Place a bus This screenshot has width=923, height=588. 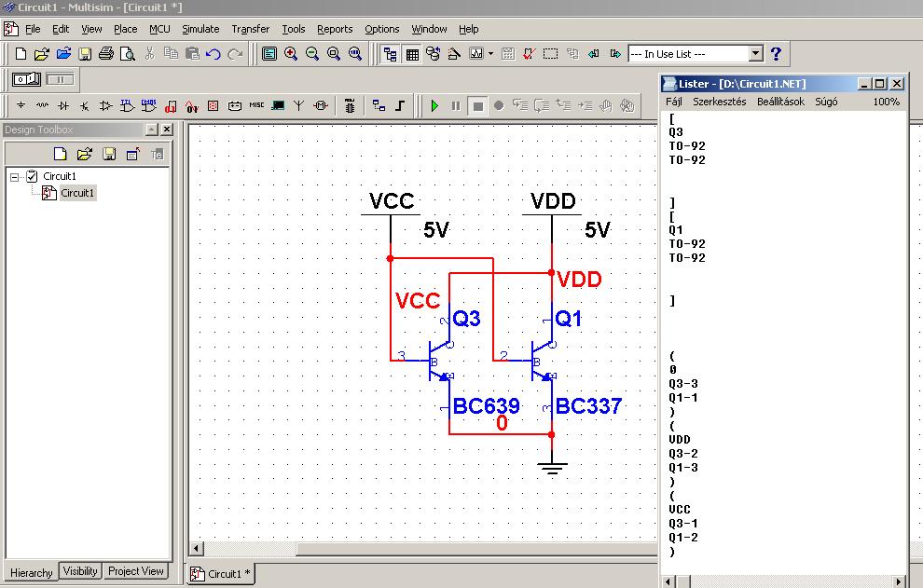click(x=400, y=106)
